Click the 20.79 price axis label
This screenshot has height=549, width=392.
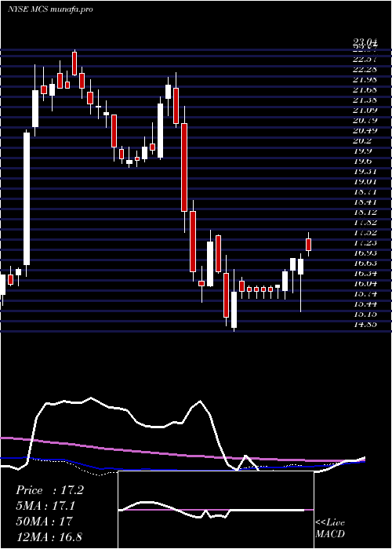click(365, 121)
